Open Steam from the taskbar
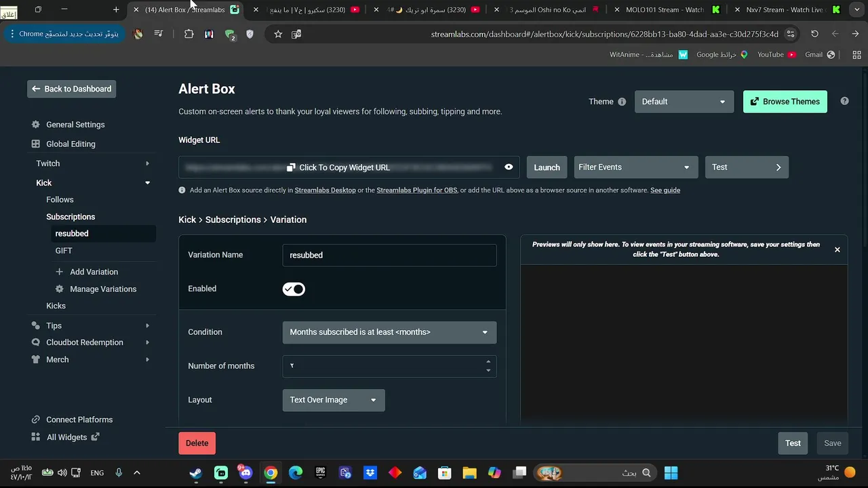This screenshot has width=868, height=488. pyautogui.click(x=196, y=473)
